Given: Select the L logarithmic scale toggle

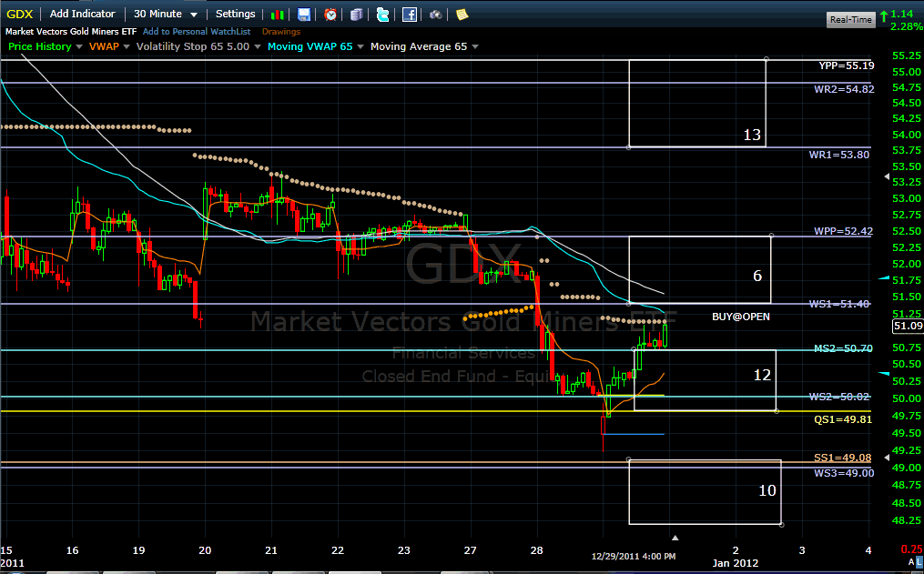Looking at the screenshot, I should coord(919,562).
